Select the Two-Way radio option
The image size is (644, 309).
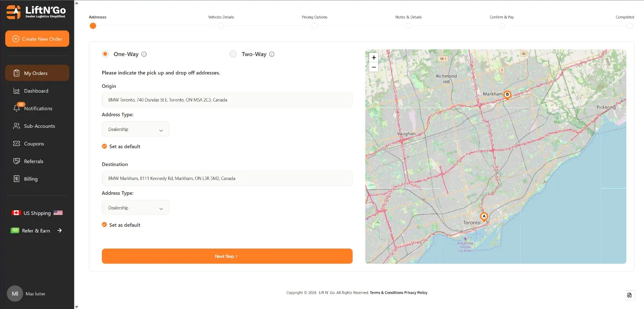tap(233, 54)
